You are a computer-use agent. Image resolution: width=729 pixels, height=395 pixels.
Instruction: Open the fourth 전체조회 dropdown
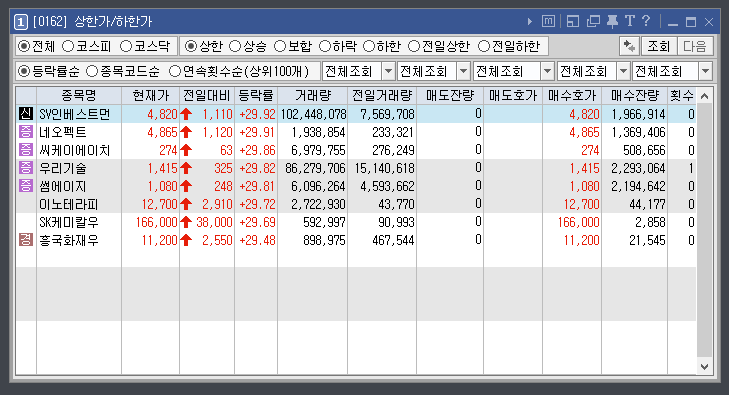click(623, 71)
